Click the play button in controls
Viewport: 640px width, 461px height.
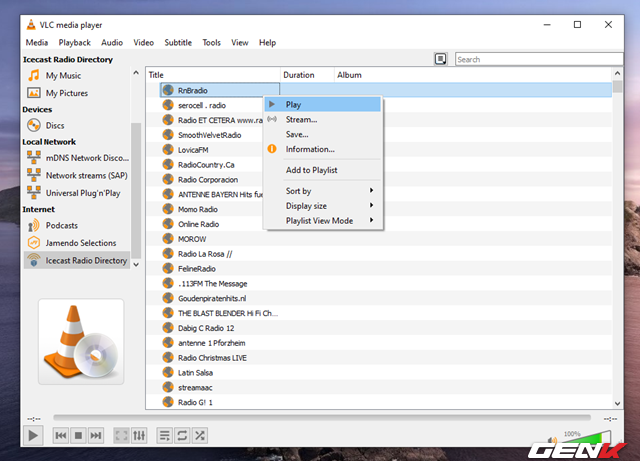tap(33, 435)
